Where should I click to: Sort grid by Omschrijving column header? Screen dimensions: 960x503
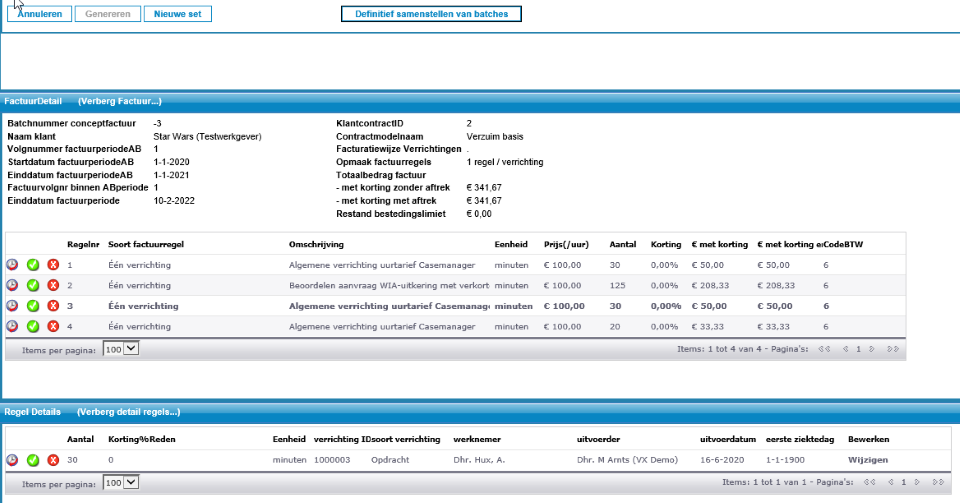coord(316,244)
